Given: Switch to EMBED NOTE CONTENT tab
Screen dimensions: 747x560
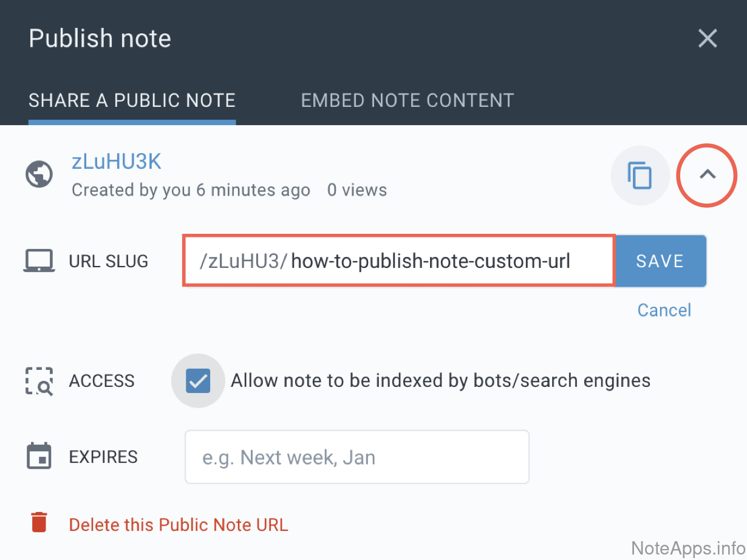Looking at the screenshot, I should (408, 100).
